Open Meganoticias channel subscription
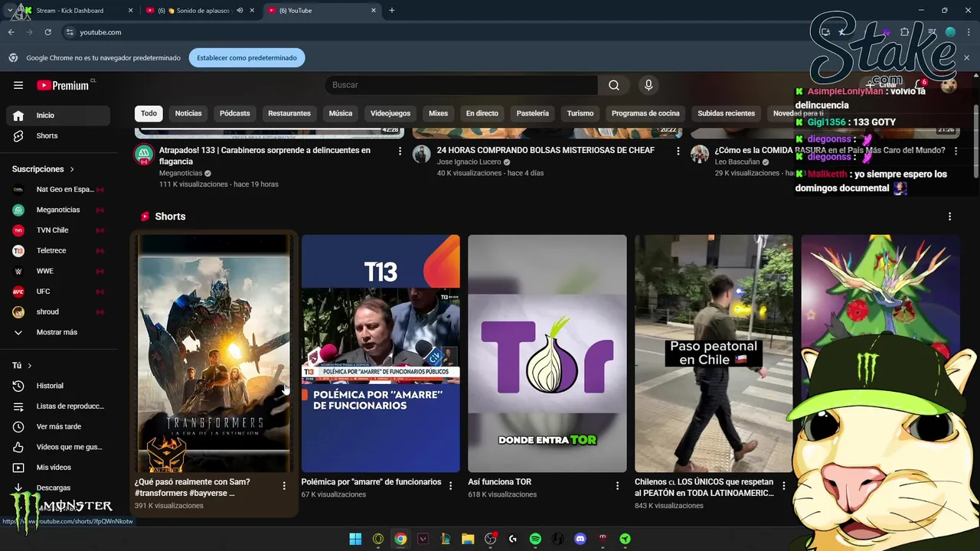The width and height of the screenshot is (980, 551). coord(58,210)
